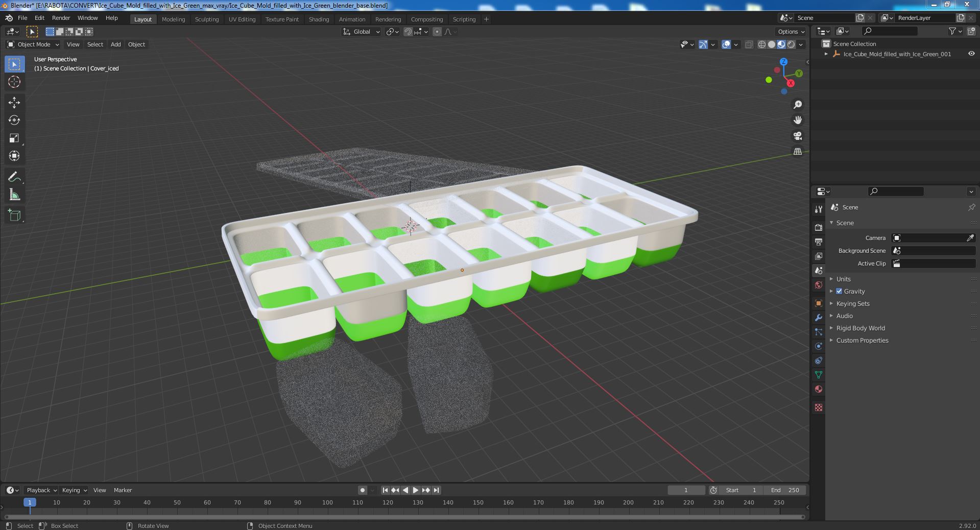Open the Render menu
Viewport: 980px width, 530px height.
click(61, 18)
